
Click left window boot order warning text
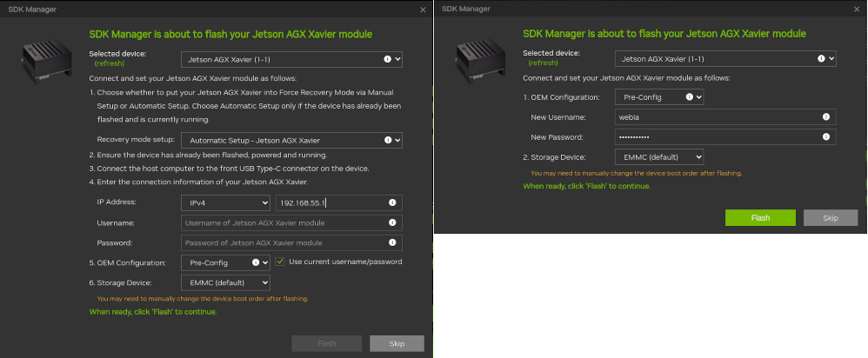203,299
